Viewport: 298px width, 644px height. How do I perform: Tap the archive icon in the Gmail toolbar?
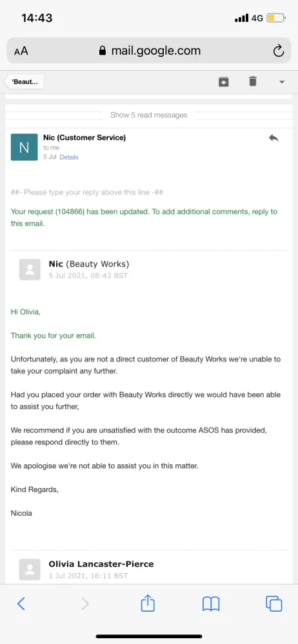pyautogui.click(x=223, y=82)
